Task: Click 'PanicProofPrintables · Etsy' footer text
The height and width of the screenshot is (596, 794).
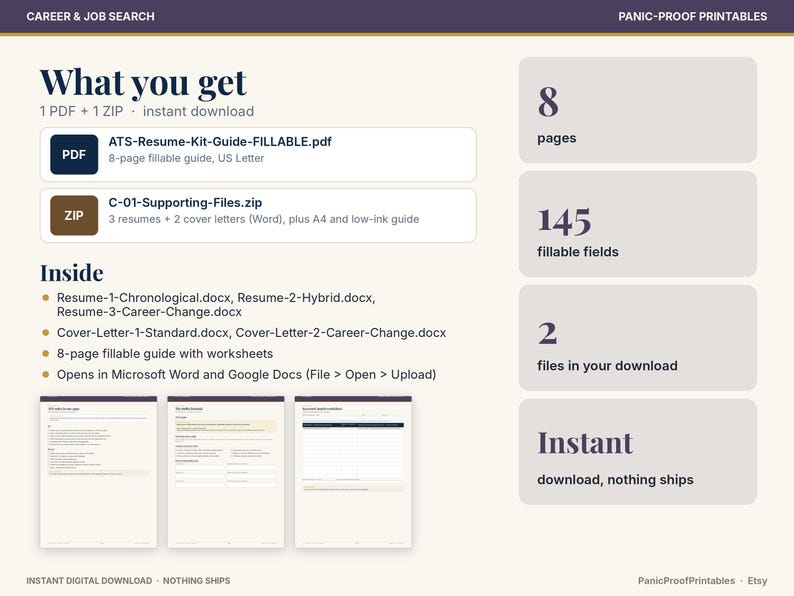Action: tap(702, 581)
